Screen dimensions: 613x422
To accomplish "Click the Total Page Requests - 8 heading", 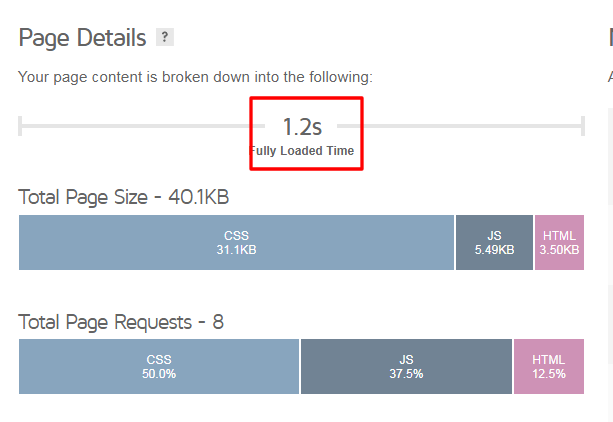I will [x=121, y=322].
